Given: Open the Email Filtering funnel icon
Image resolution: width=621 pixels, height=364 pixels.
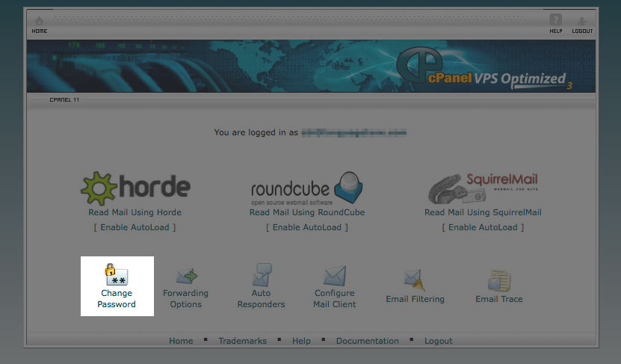Looking at the screenshot, I should (x=415, y=280).
